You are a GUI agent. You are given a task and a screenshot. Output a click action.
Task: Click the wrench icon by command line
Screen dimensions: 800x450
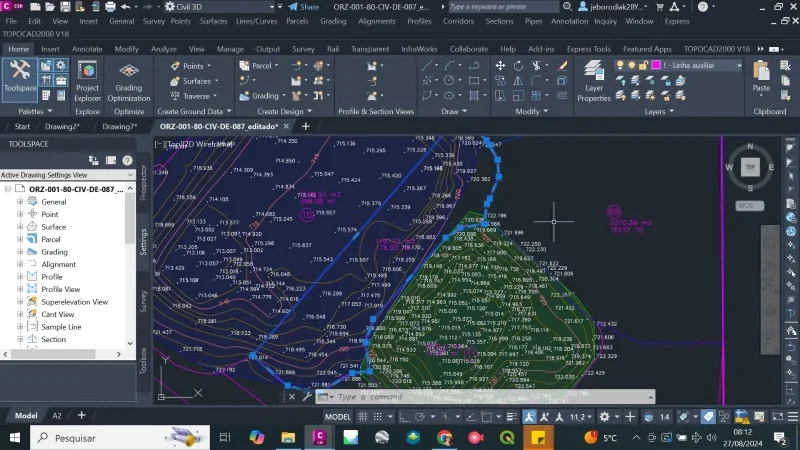[307, 396]
